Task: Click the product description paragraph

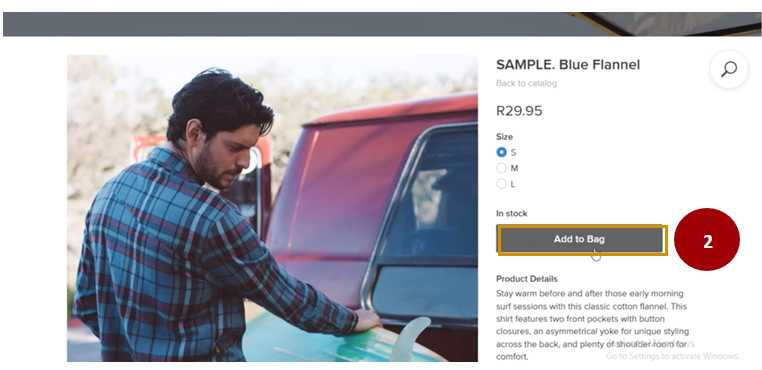Action: (592, 325)
